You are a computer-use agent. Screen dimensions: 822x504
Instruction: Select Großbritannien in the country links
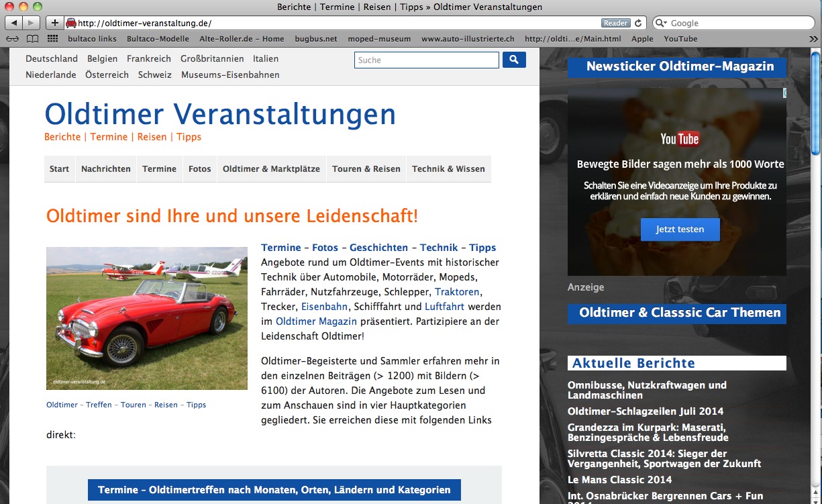pos(212,59)
